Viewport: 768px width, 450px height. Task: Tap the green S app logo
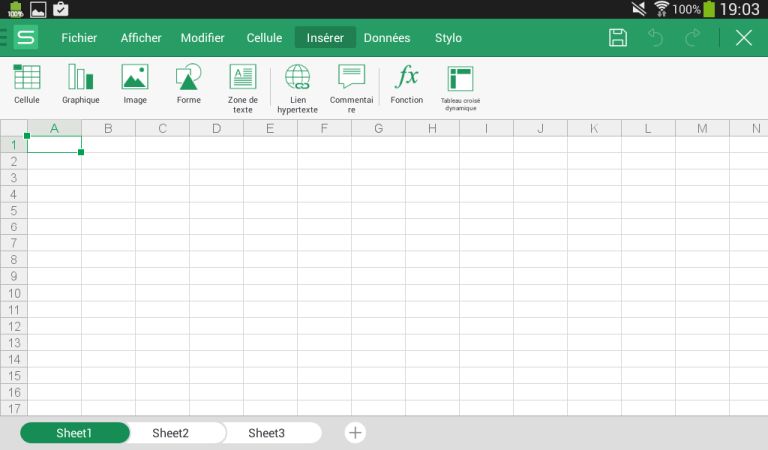pos(25,38)
